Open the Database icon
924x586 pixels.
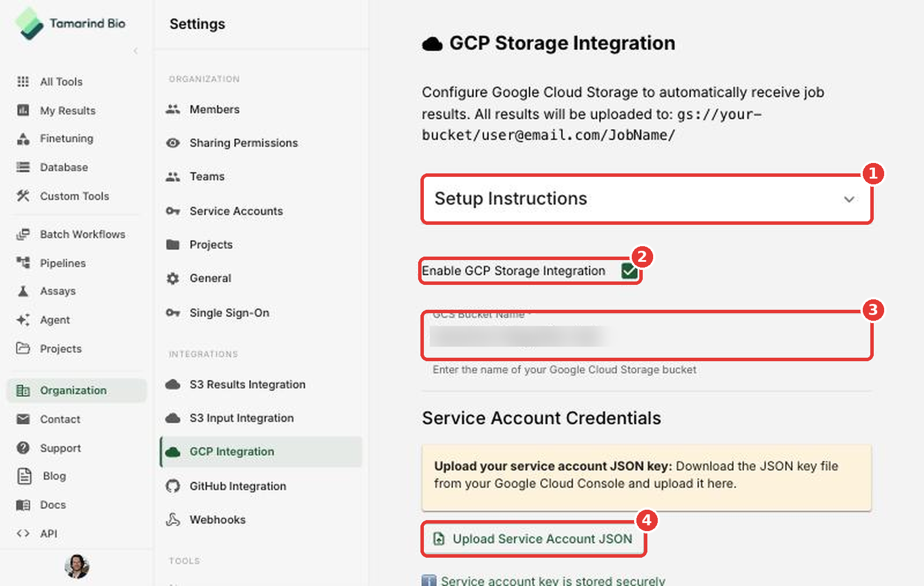click(23, 167)
